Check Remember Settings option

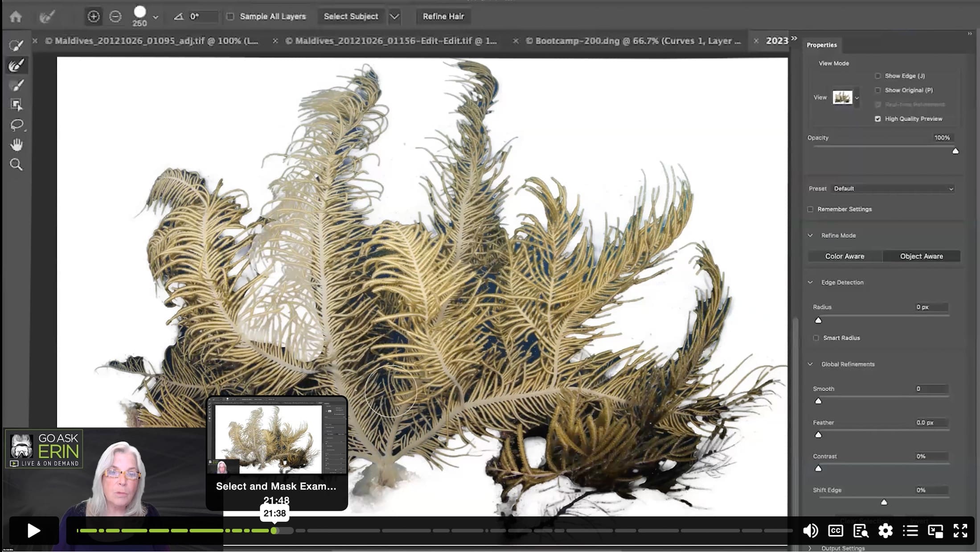810,209
